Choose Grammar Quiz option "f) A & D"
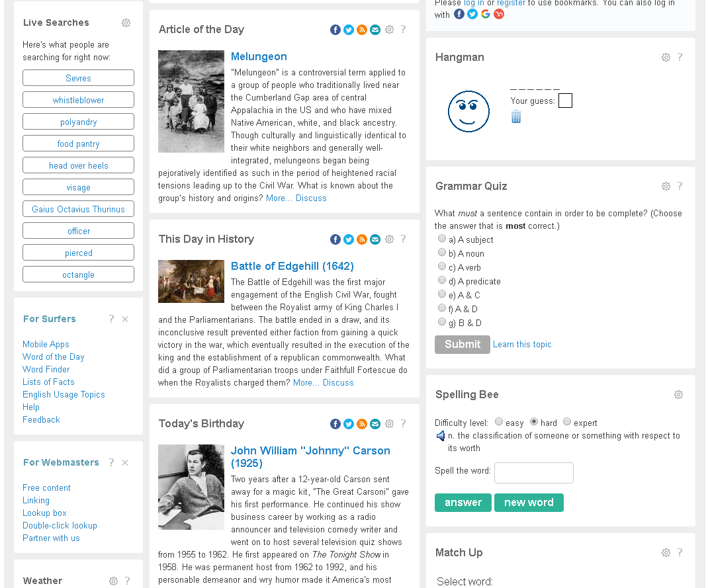 click(442, 308)
